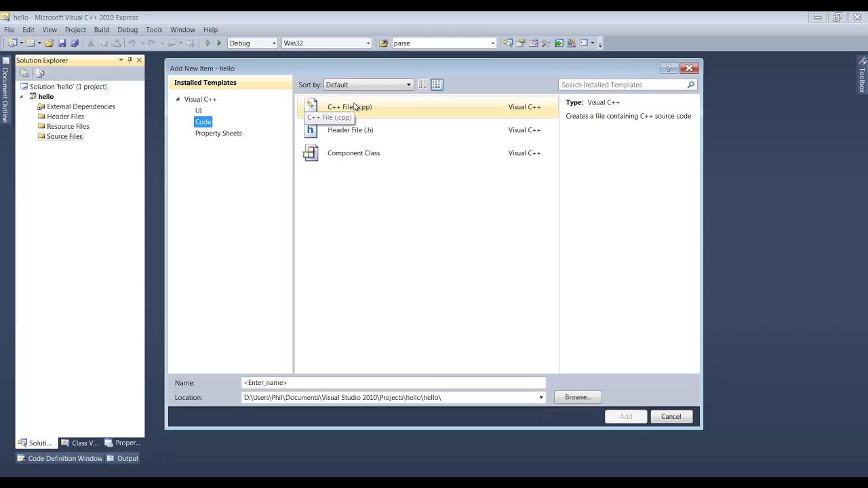Open the Sort by Default dropdown

[368, 85]
